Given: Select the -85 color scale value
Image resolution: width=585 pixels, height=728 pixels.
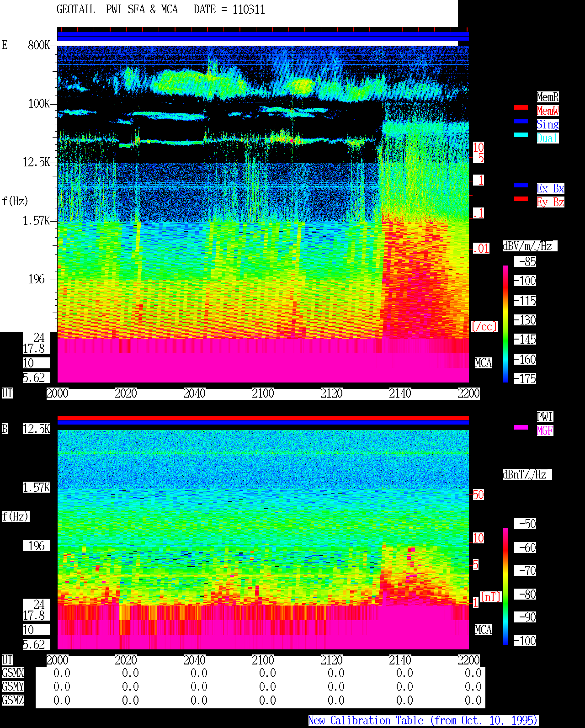Looking at the screenshot, I should 525,261.
